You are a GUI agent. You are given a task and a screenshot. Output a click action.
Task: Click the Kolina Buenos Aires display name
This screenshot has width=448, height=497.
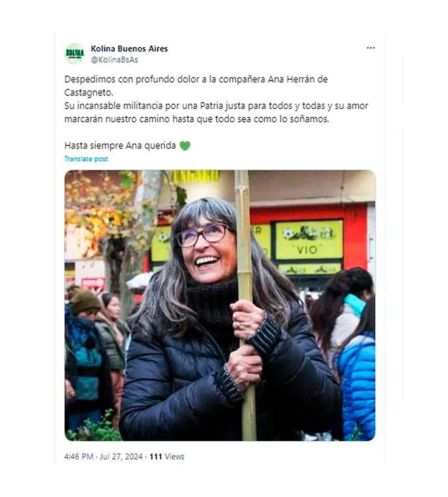click(129, 49)
